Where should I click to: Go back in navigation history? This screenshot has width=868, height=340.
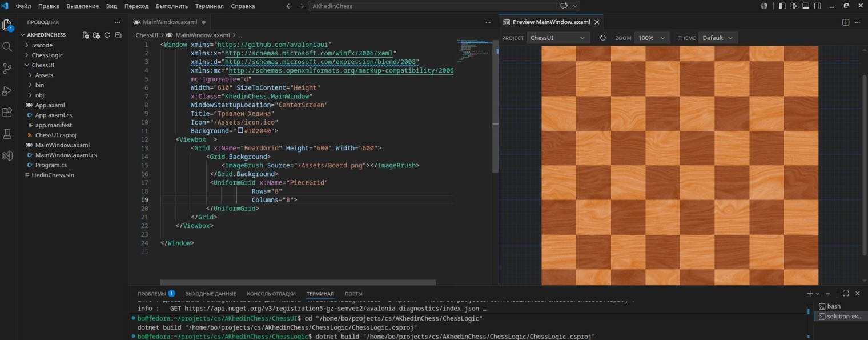(289, 6)
